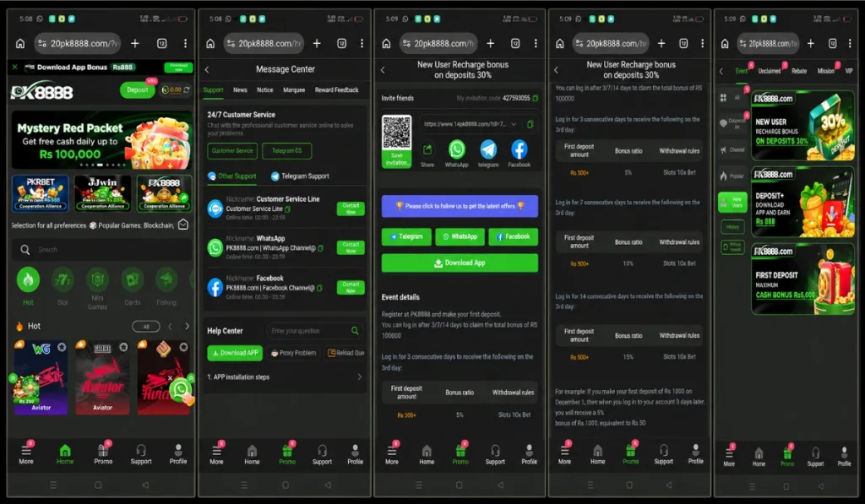Open the envelope message icon beside Popular Games
This screenshot has height=504, width=865.
[x=183, y=225]
